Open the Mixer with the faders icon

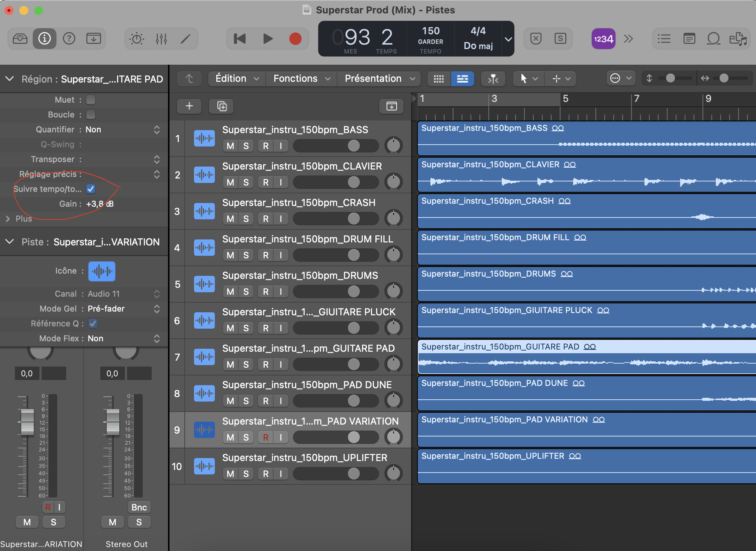click(x=161, y=39)
